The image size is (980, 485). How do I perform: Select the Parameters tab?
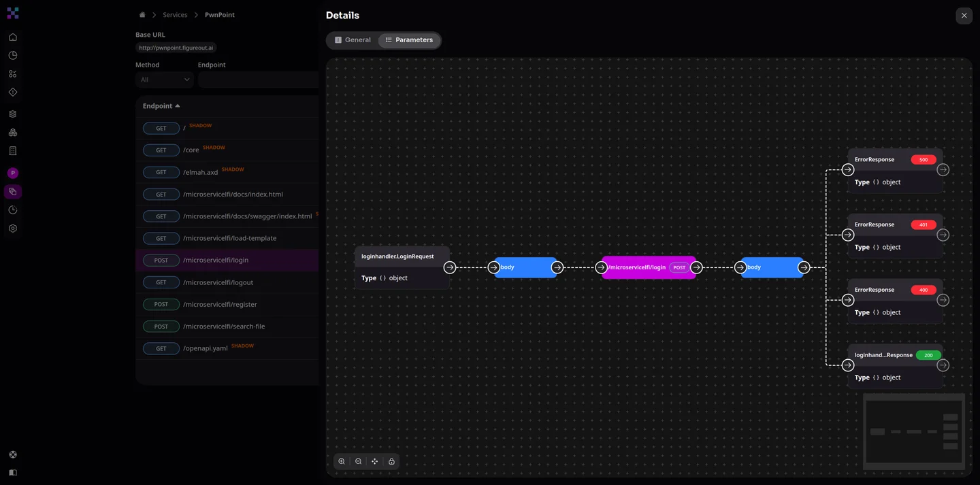pyautogui.click(x=409, y=40)
